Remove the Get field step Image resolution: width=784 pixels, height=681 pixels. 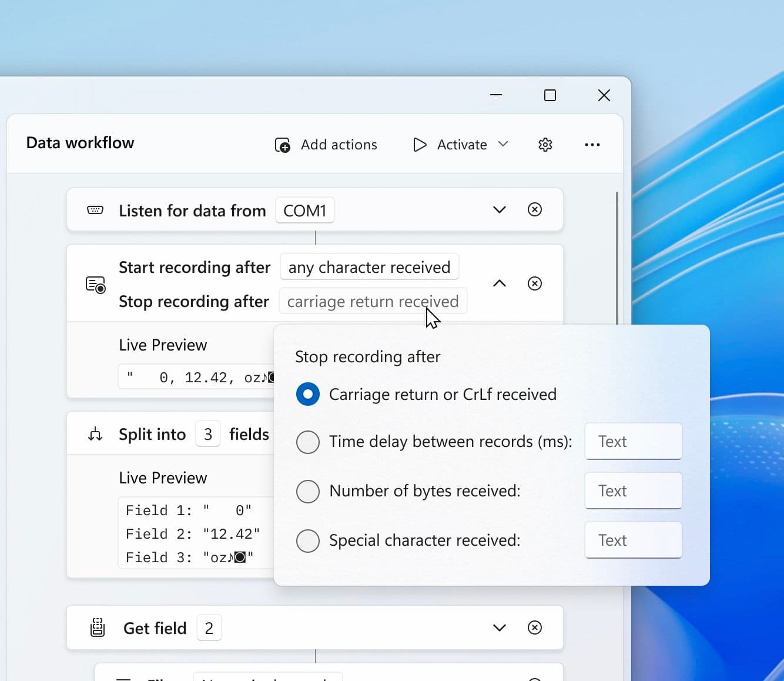534,627
